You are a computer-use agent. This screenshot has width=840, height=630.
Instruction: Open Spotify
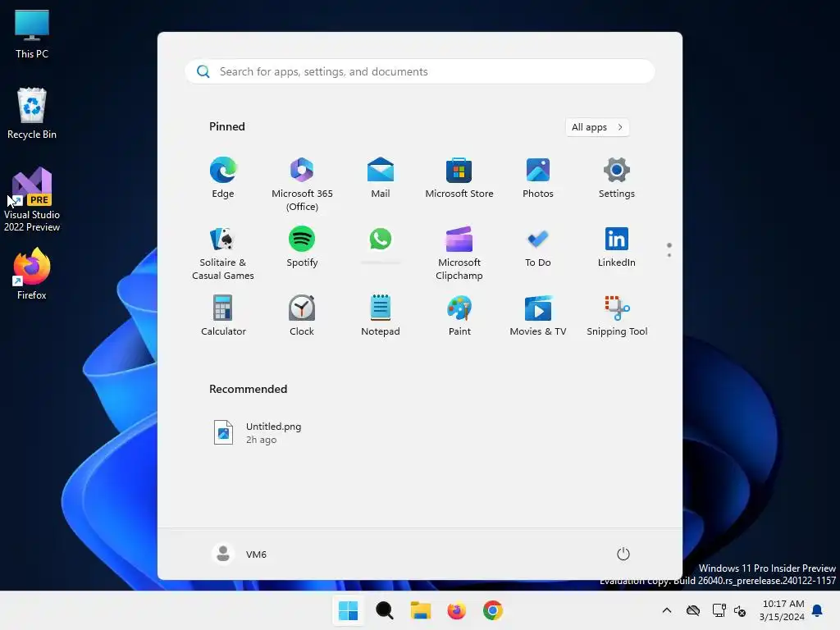[x=302, y=246]
